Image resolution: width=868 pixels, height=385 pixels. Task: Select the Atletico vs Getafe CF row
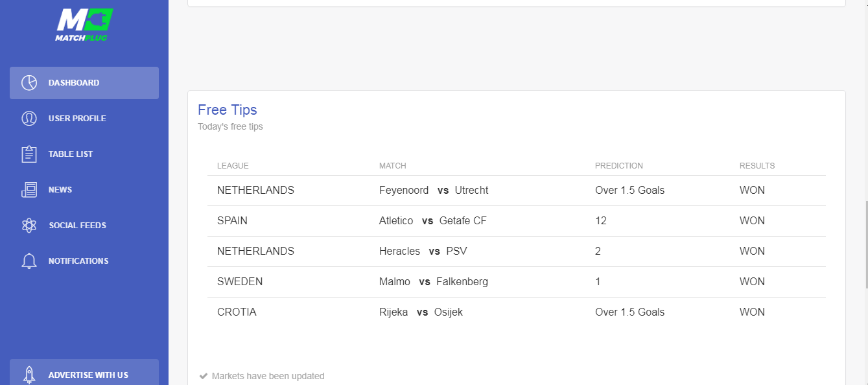[x=517, y=221]
